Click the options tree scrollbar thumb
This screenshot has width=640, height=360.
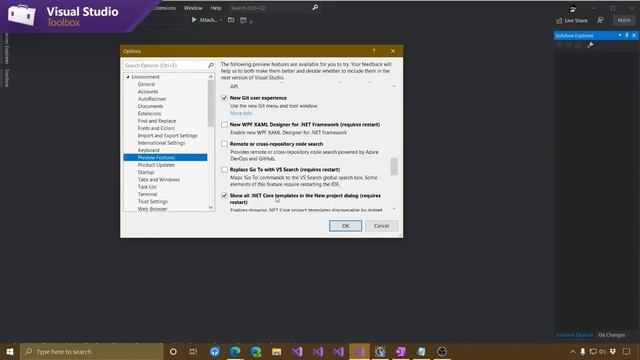pos(211,103)
